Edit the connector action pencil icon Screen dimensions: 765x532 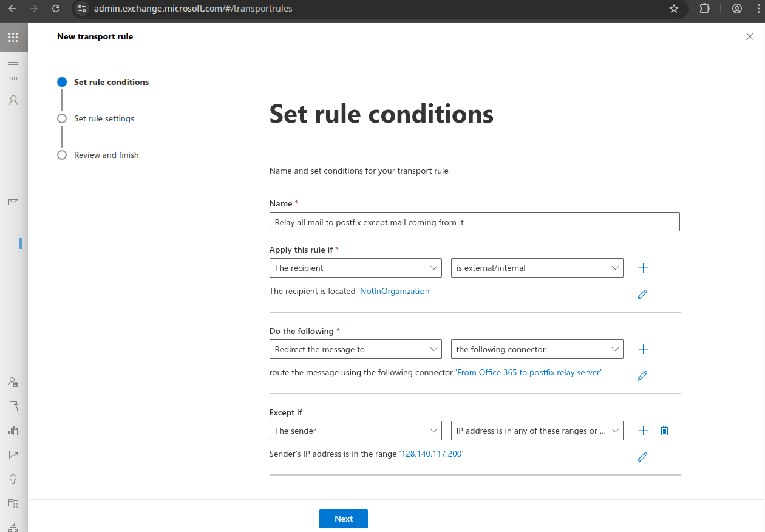(642, 376)
